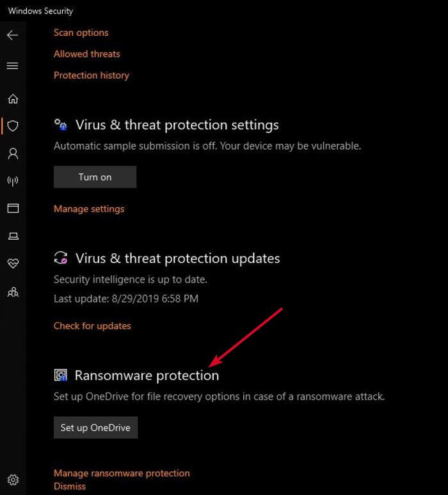Go to Home in sidebar

coord(13,99)
